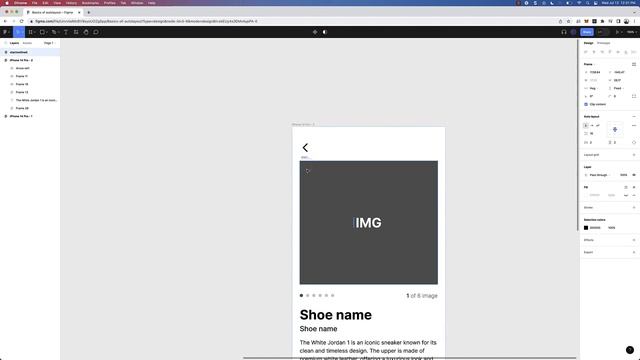
Task: Switch to Prototype tab
Action: click(x=603, y=43)
